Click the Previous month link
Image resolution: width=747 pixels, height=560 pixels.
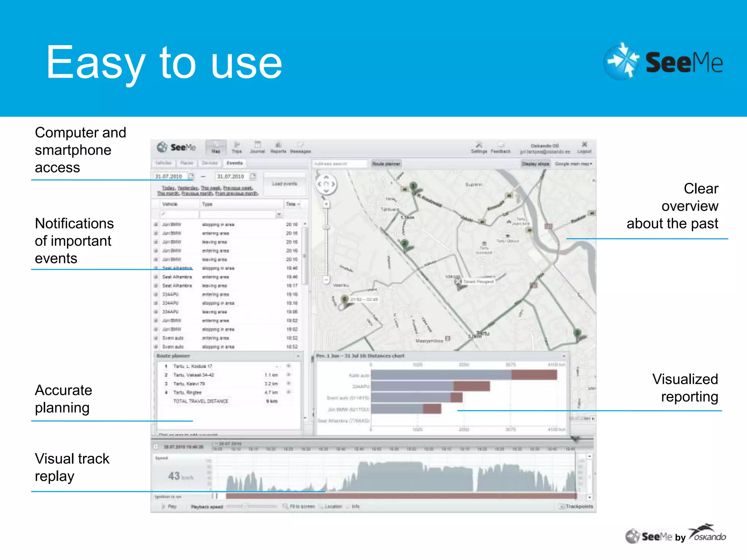(x=197, y=194)
